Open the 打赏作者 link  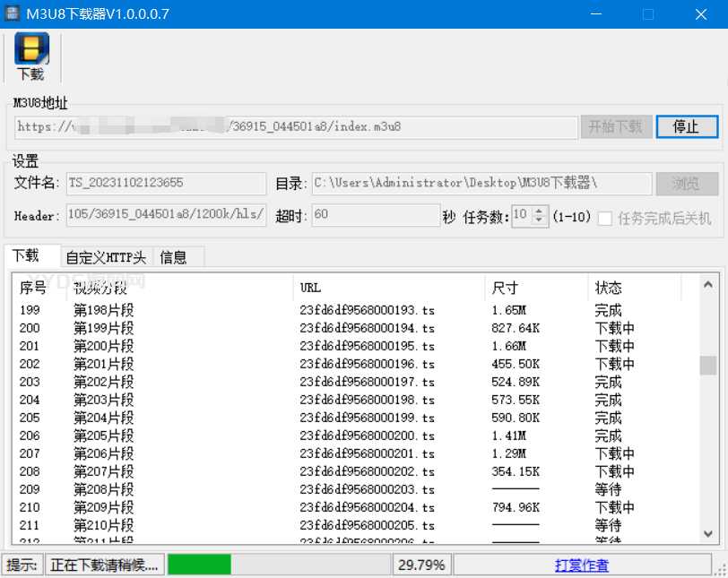(x=581, y=565)
